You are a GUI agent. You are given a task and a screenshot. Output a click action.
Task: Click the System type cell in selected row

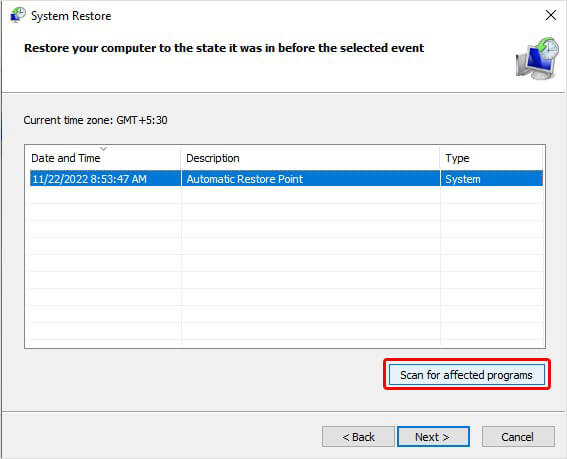point(462,179)
